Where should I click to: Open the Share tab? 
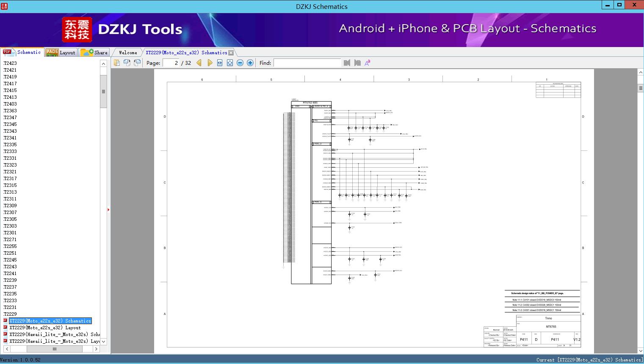pos(94,53)
